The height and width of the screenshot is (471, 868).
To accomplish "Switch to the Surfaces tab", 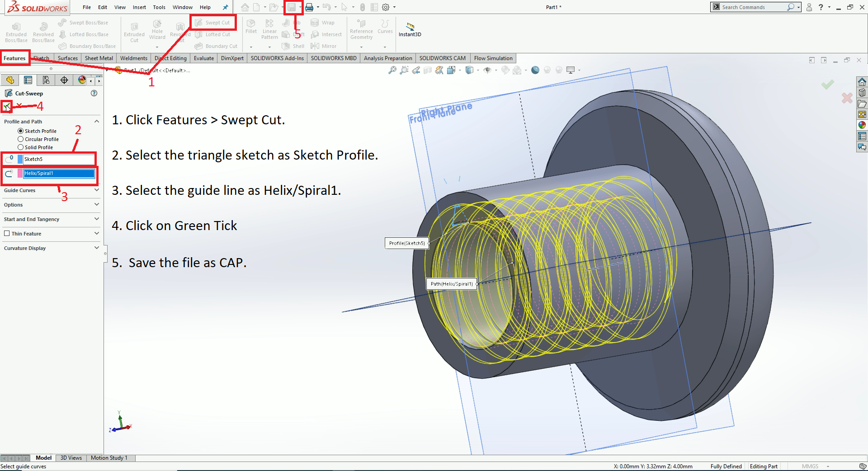I will 68,58.
